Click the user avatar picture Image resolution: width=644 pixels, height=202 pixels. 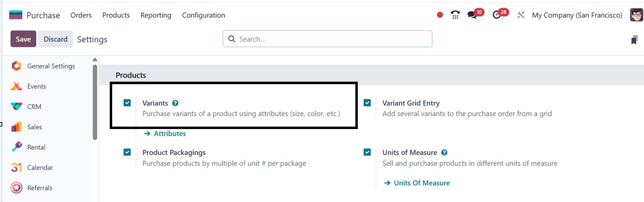point(636,15)
